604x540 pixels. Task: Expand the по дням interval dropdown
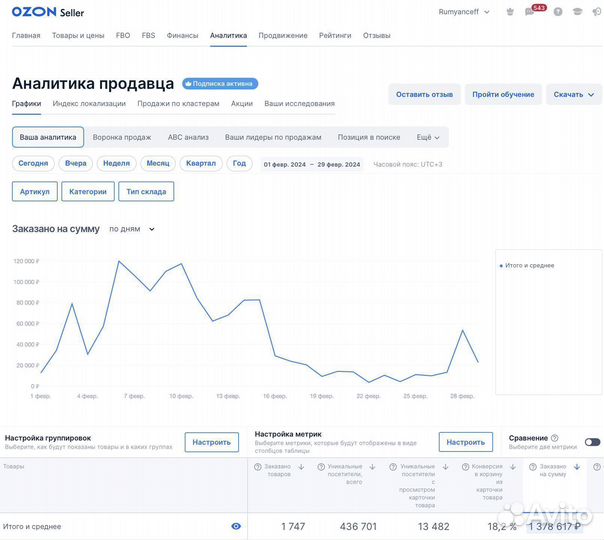pos(132,229)
